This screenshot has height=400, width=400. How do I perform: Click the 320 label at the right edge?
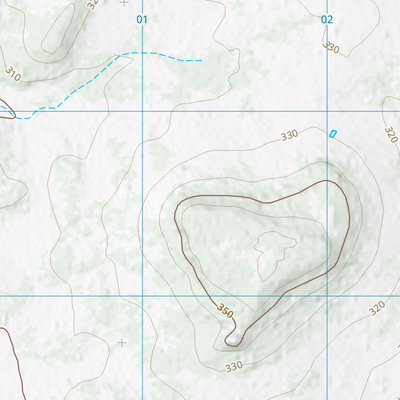click(x=391, y=134)
